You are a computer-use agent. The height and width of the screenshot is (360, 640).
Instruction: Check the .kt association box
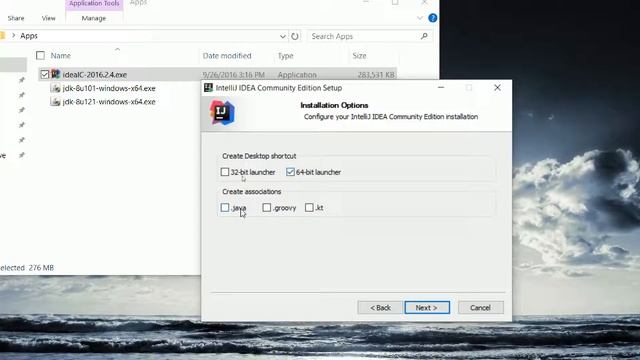(309, 207)
